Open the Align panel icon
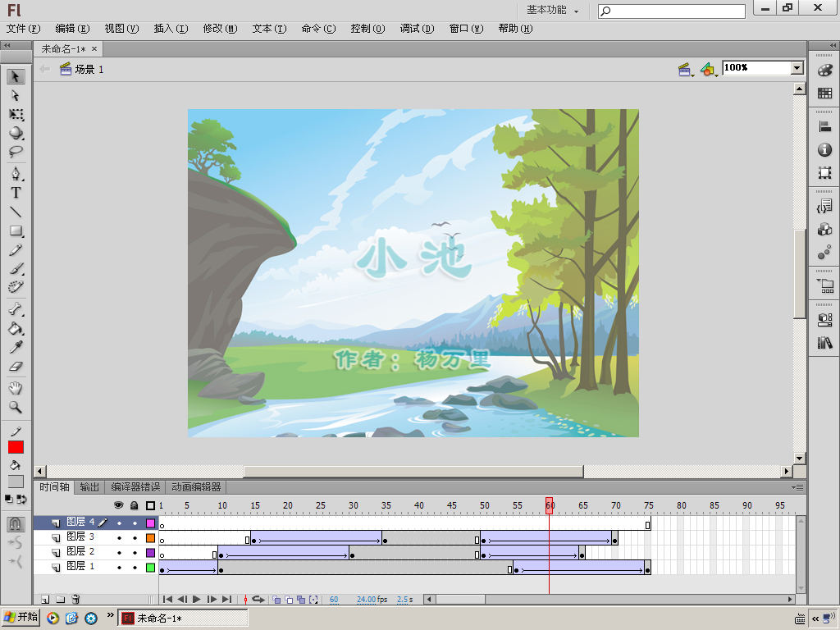 (x=825, y=126)
